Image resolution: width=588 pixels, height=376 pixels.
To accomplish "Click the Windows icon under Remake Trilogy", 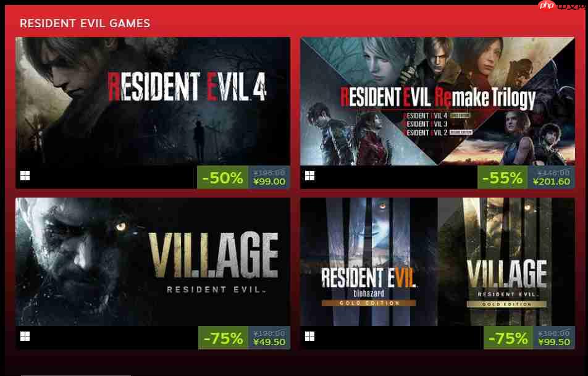I will 310,176.
